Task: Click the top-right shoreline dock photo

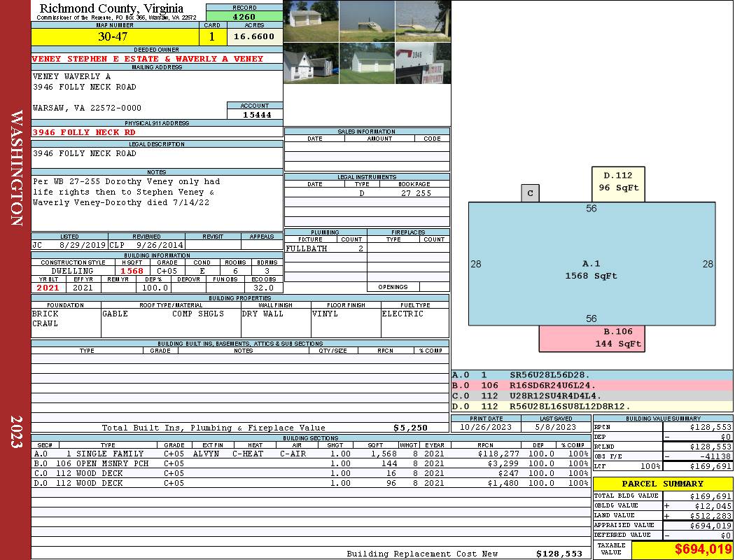Action: tap(423, 21)
